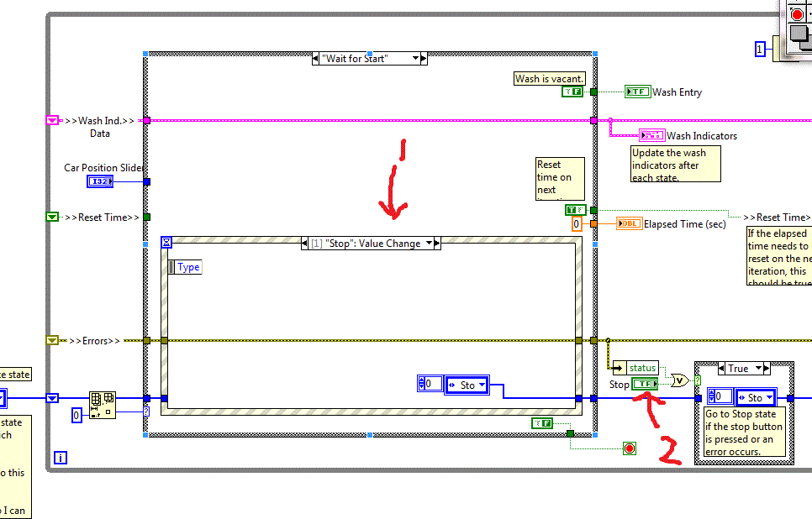Click the Type event data node

pyautogui.click(x=188, y=267)
